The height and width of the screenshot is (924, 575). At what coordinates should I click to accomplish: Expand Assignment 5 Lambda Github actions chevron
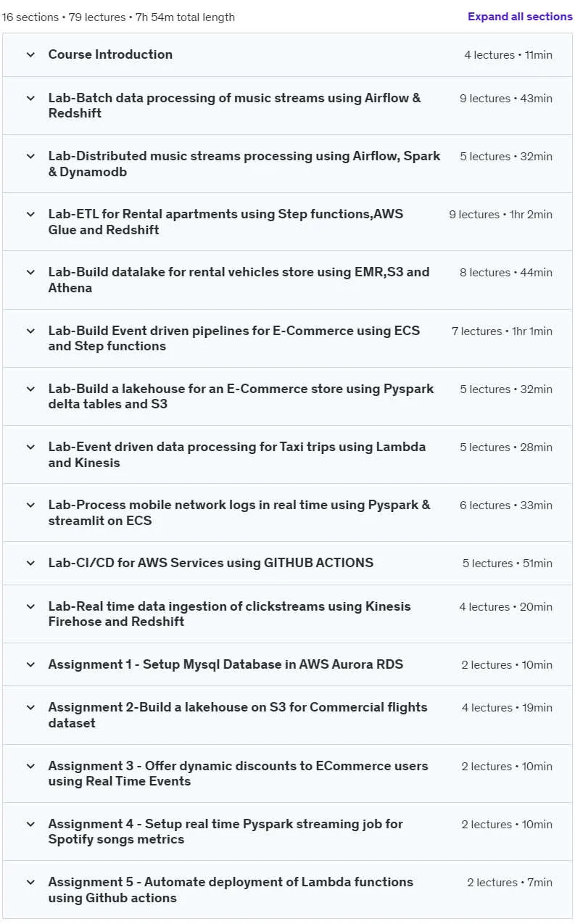click(30, 882)
